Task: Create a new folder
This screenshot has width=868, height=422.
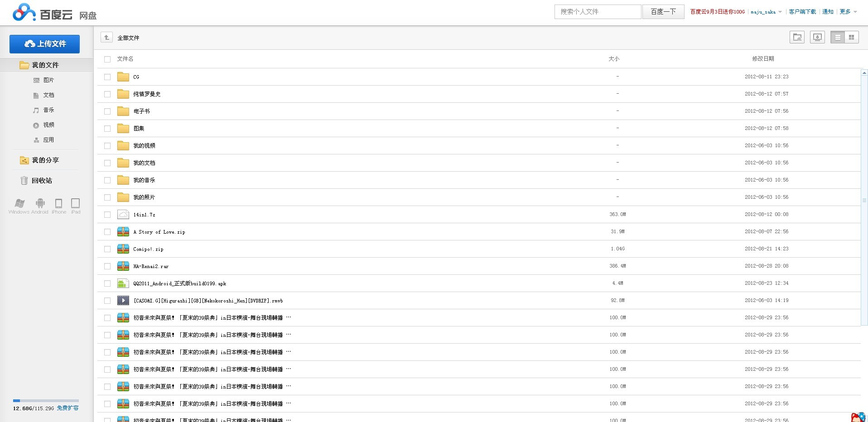Action: click(x=797, y=38)
